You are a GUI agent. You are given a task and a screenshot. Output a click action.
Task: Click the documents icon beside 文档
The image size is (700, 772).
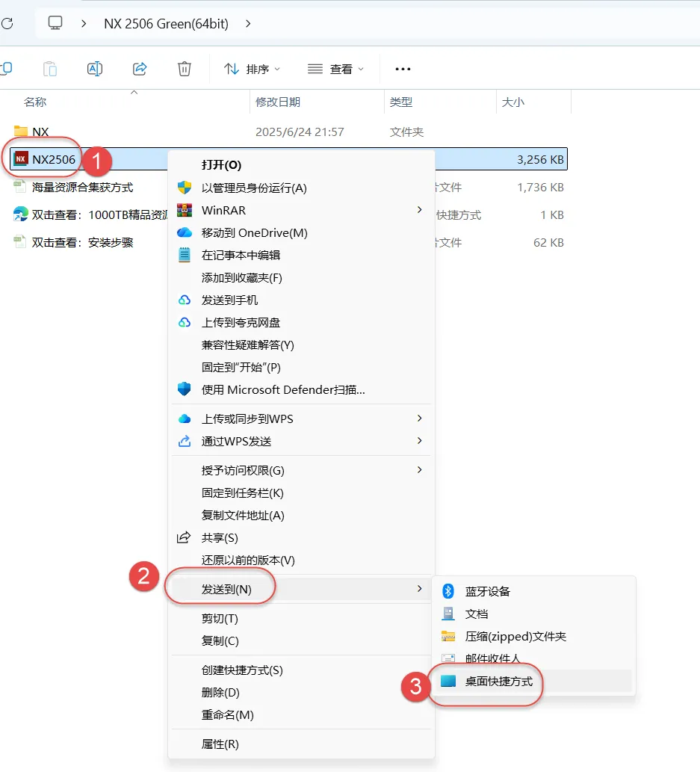point(448,614)
